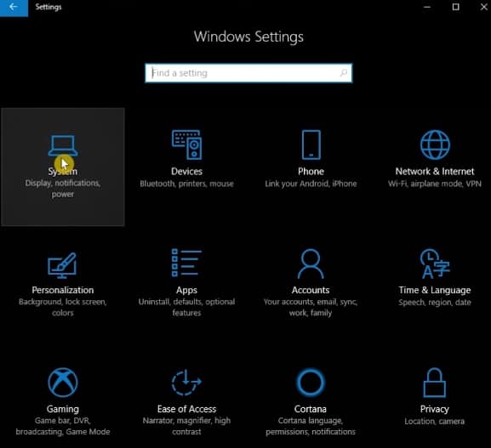Select the Accounts label

(x=311, y=290)
